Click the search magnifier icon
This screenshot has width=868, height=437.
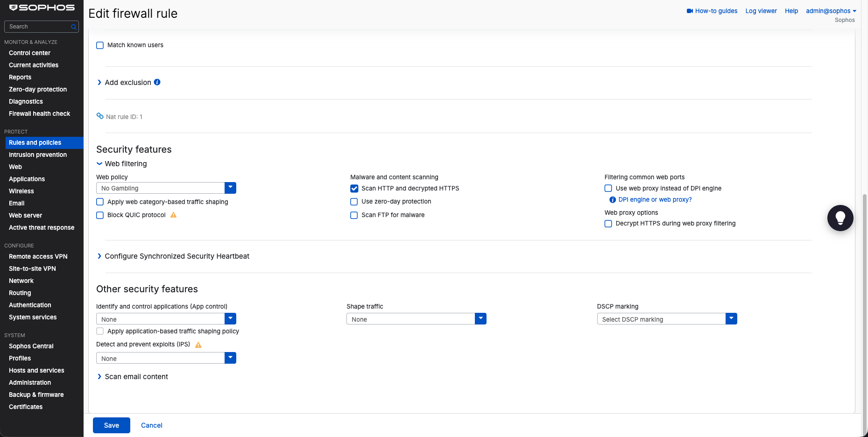coord(74,27)
